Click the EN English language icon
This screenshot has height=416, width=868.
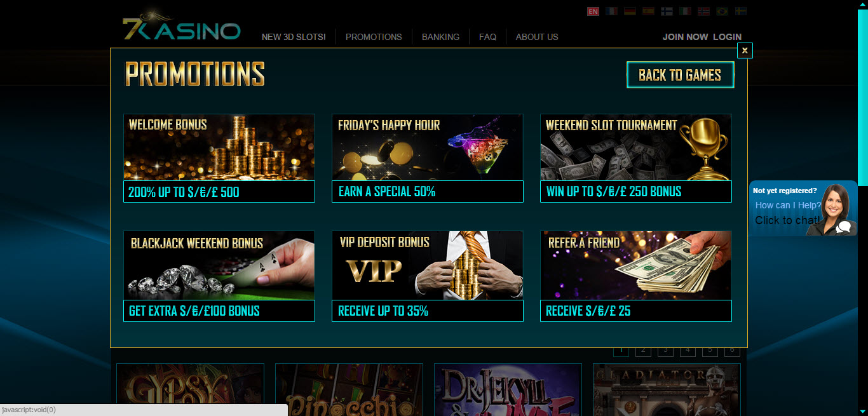(593, 11)
